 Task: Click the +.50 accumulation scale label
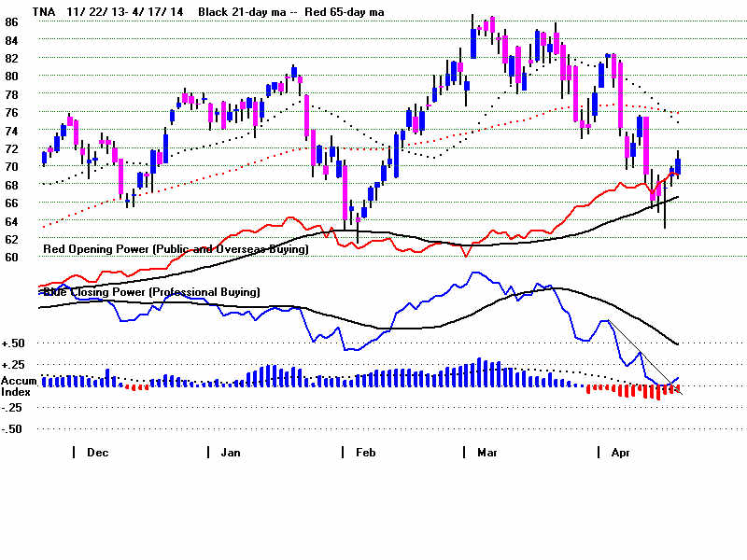13,343
